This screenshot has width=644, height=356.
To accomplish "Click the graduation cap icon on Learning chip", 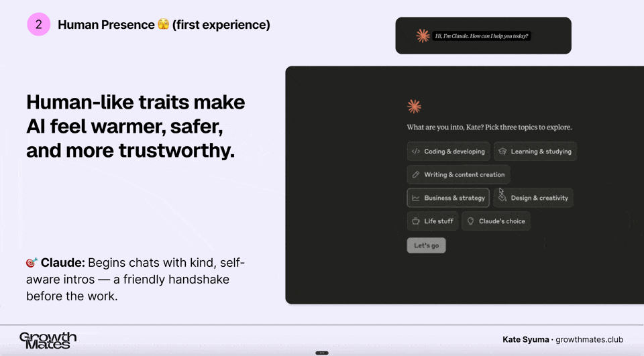I will tap(502, 151).
